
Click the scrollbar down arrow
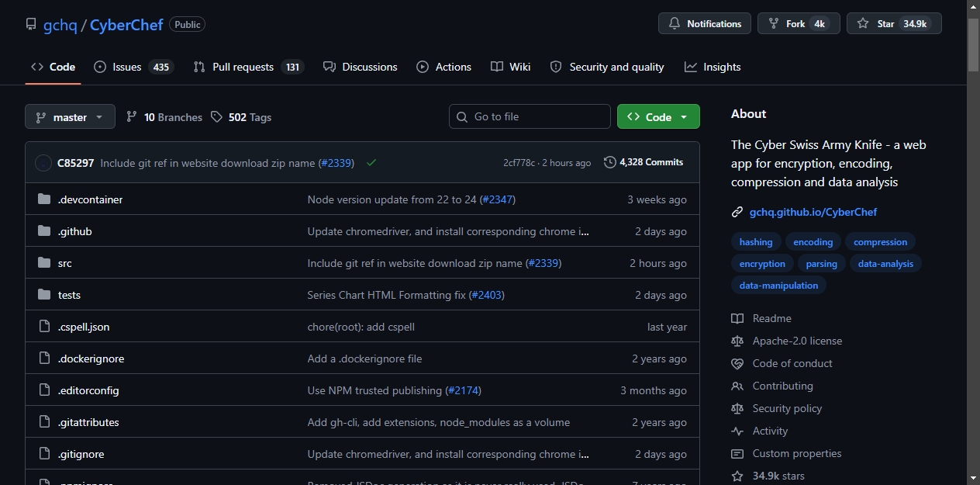click(973, 477)
